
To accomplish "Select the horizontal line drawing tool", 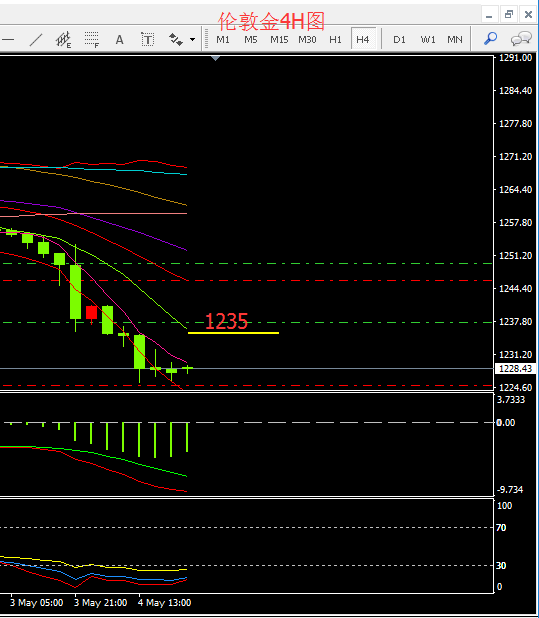I will click(x=8, y=39).
